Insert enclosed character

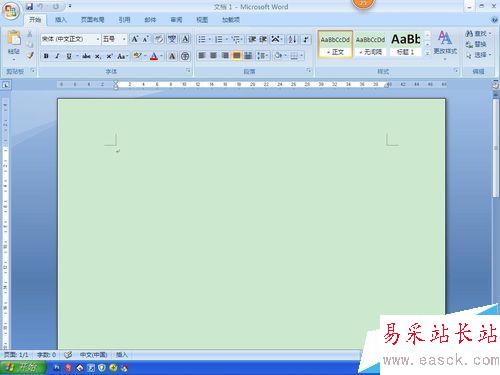click(185, 56)
